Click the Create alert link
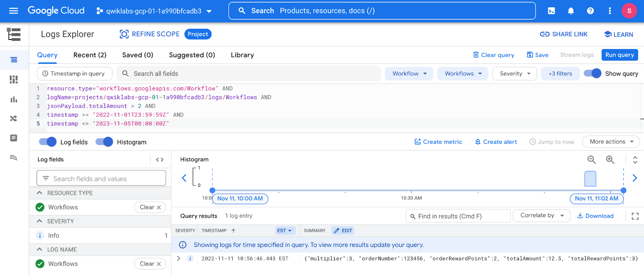Screen dimensions: 644x276 coord(496,142)
